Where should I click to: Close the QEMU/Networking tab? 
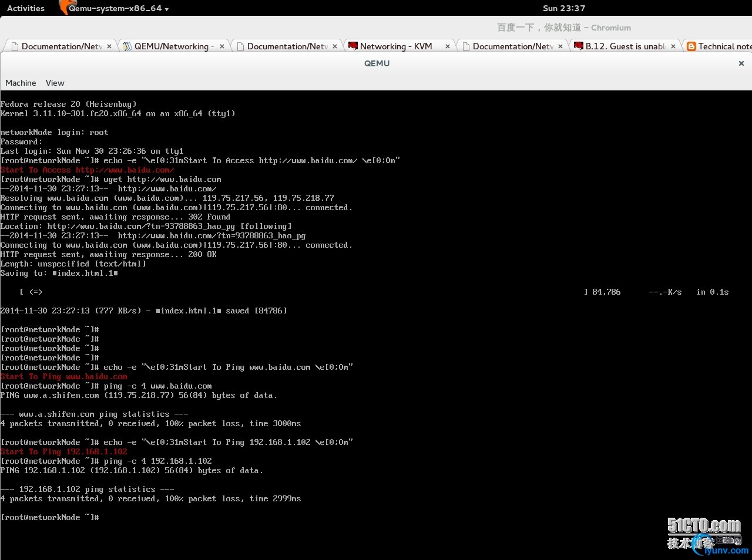tap(222, 46)
